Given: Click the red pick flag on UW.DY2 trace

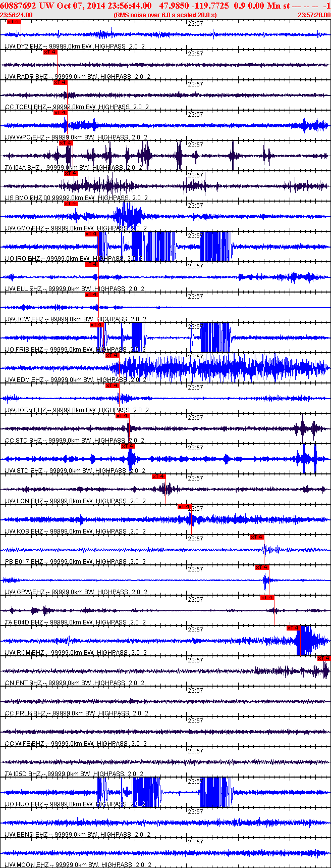Looking at the screenshot, I should tap(14, 22).
